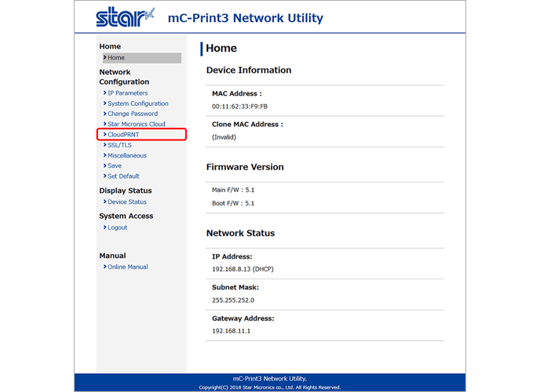The image size is (540, 392).
Task: Click the Gateway Address: label
Action: [x=243, y=318]
